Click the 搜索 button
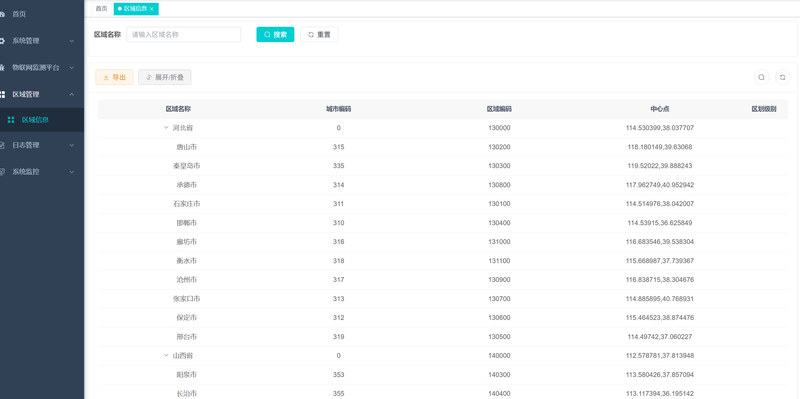 (275, 35)
